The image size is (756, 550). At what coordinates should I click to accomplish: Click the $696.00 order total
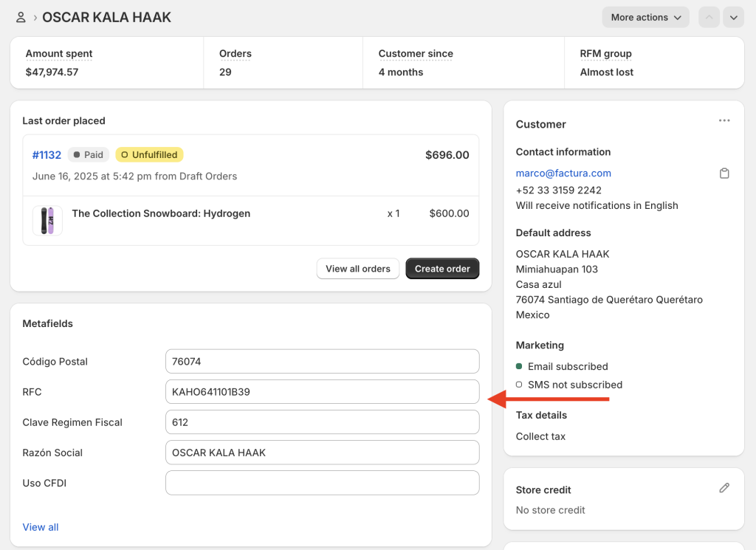[447, 155]
